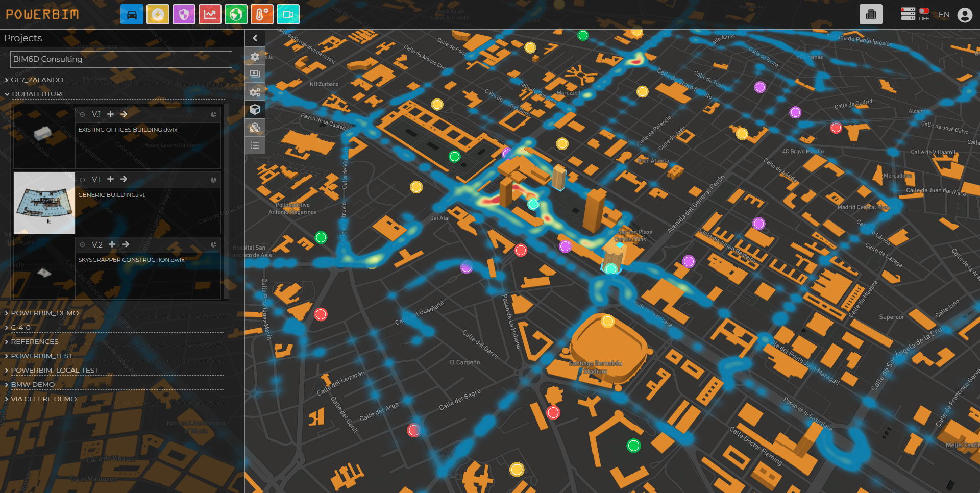Open the user account profile icon

point(964,15)
